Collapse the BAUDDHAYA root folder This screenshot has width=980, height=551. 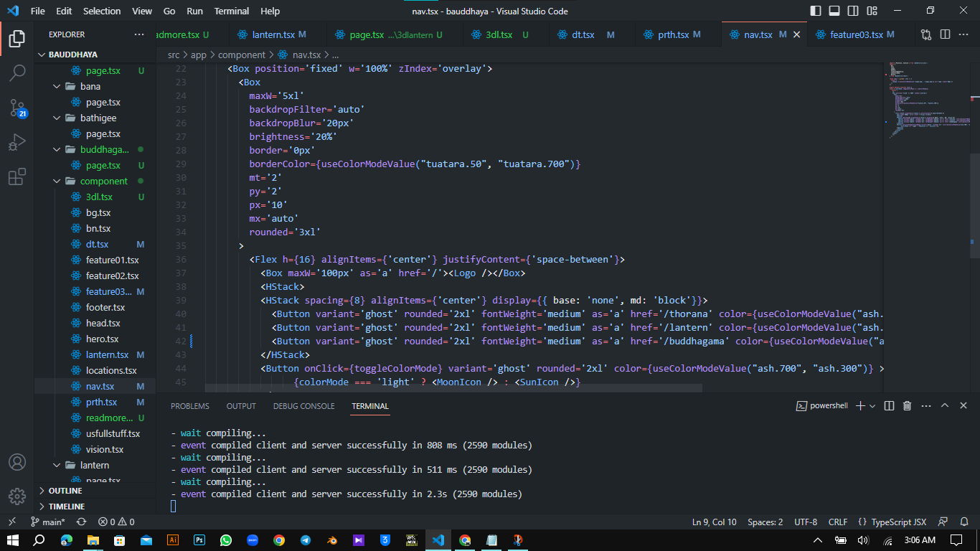pos(95,55)
